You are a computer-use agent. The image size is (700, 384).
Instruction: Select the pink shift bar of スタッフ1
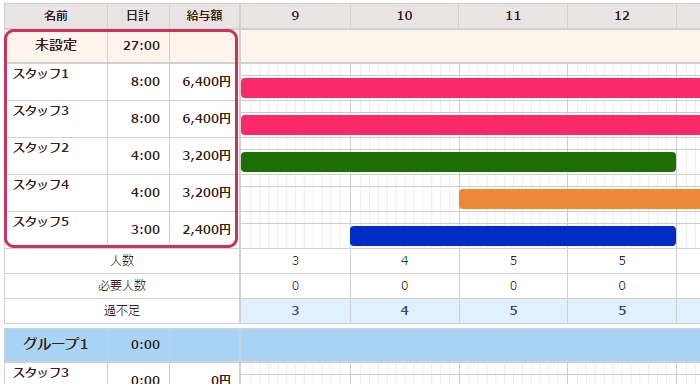tap(471, 88)
